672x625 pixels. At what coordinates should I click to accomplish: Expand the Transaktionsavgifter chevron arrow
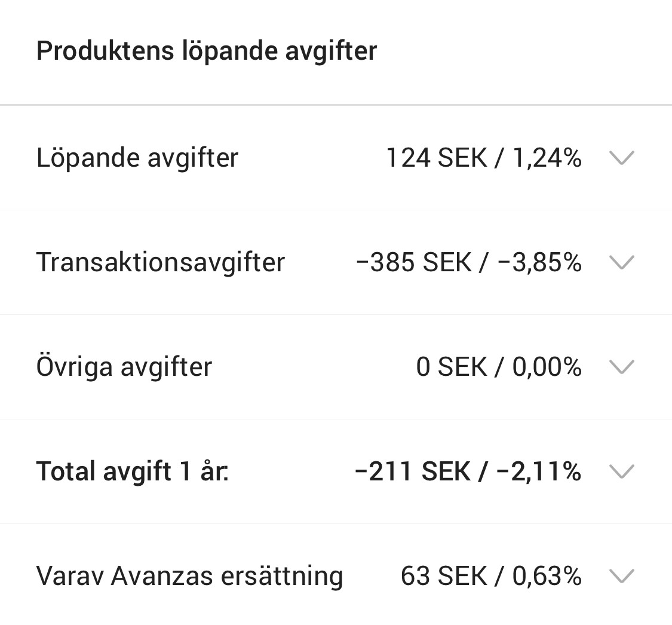[621, 262]
